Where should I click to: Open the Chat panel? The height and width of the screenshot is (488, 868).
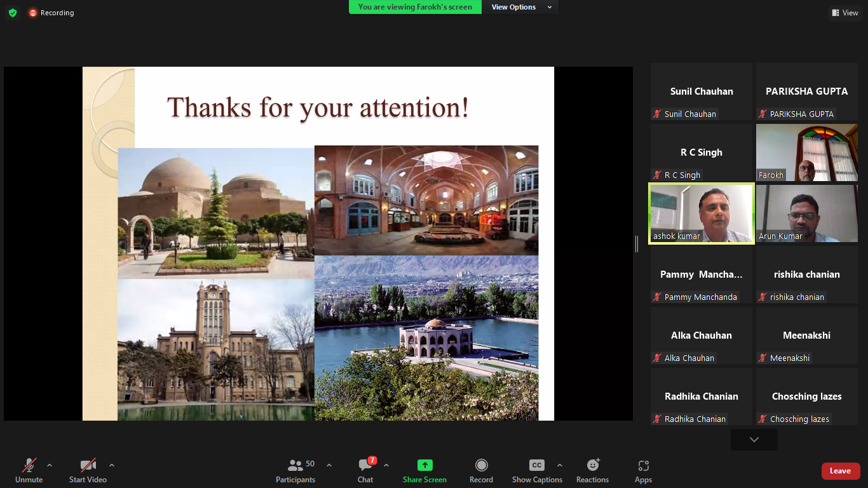coord(365,471)
